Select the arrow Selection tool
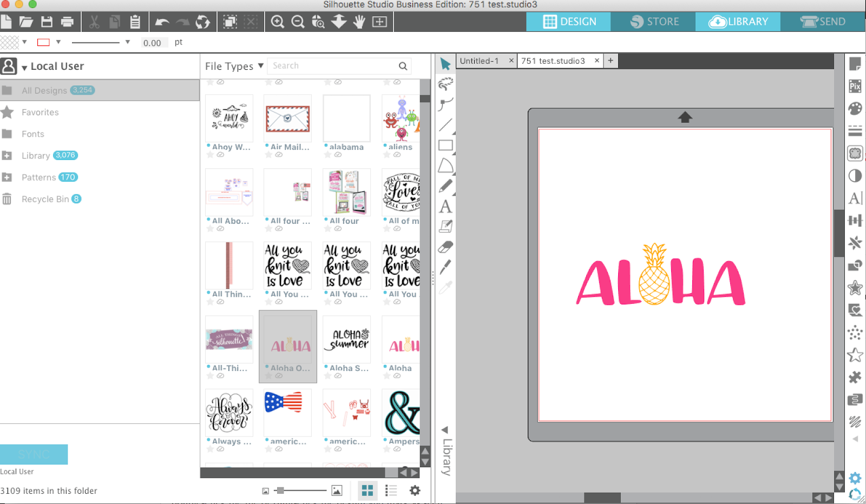 tap(445, 64)
